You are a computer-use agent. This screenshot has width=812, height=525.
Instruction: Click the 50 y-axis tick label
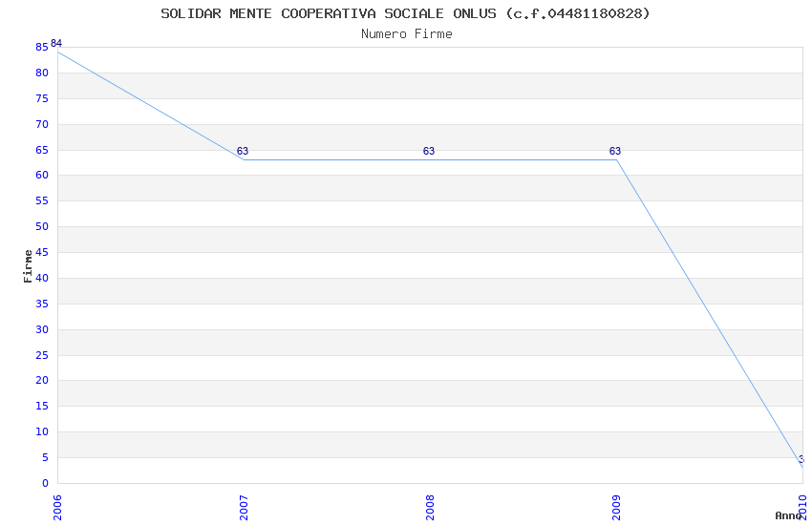(x=42, y=226)
